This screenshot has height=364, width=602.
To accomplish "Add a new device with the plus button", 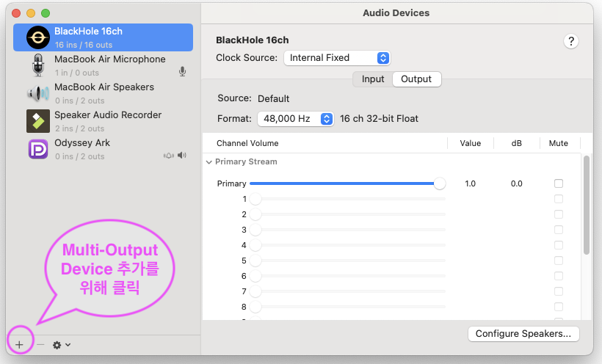I will click(19, 345).
